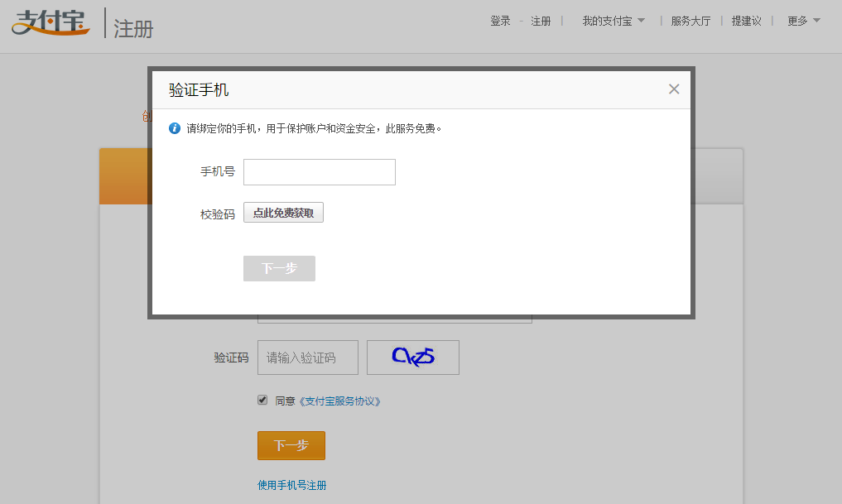This screenshot has height=504, width=842.
Task: Click the 请输入验证码 captcha input
Action: [308, 358]
